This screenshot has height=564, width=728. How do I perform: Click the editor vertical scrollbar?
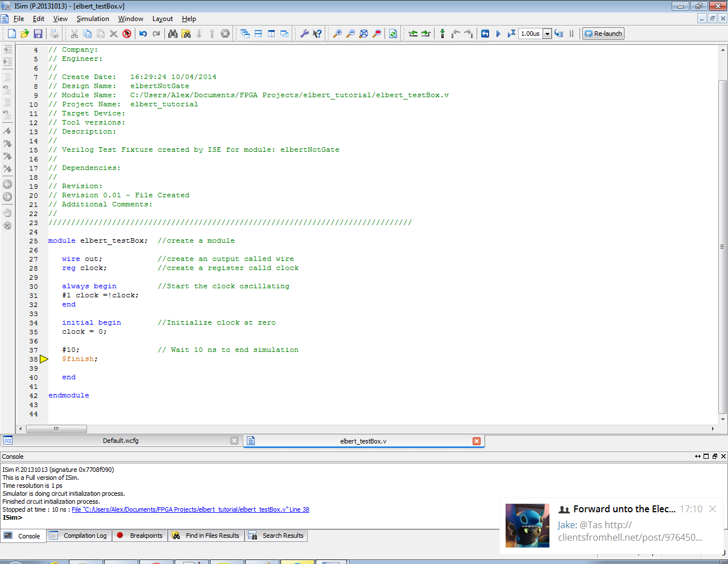[723, 247]
